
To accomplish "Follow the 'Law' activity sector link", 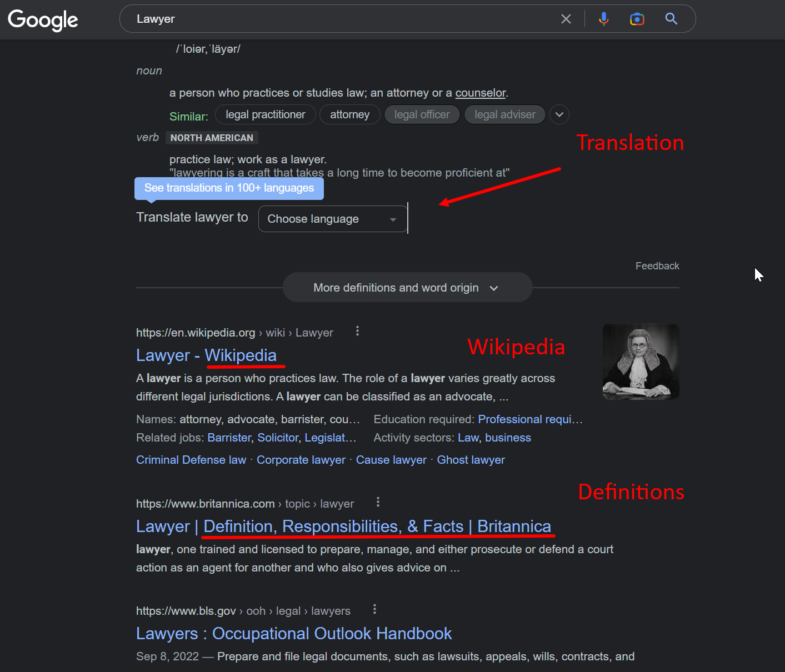I will 468,438.
